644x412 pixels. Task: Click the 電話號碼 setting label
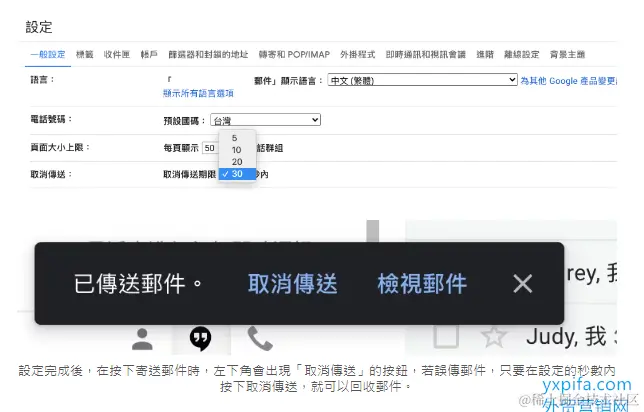pyautogui.click(x=51, y=119)
